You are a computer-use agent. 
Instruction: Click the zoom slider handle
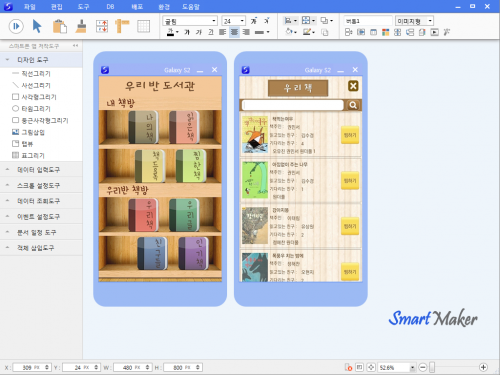(x=432, y=367)
